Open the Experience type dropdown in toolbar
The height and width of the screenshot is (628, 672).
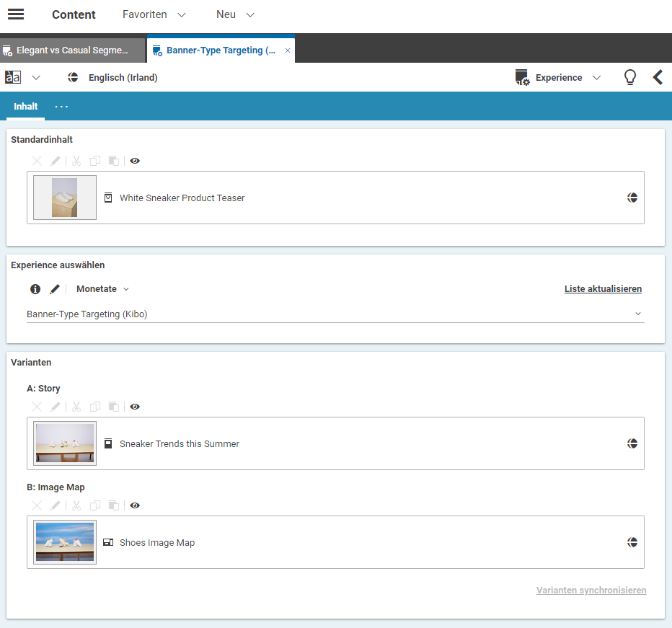click(x=558, y=78)
